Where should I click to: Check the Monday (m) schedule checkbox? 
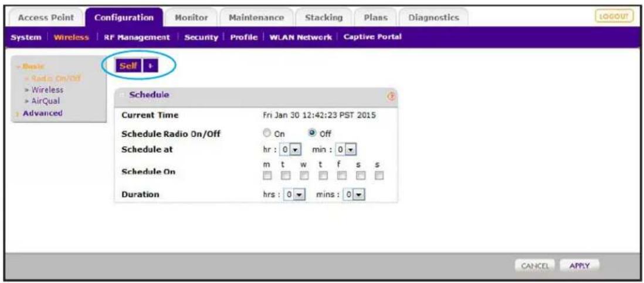(x=267, y=176)
